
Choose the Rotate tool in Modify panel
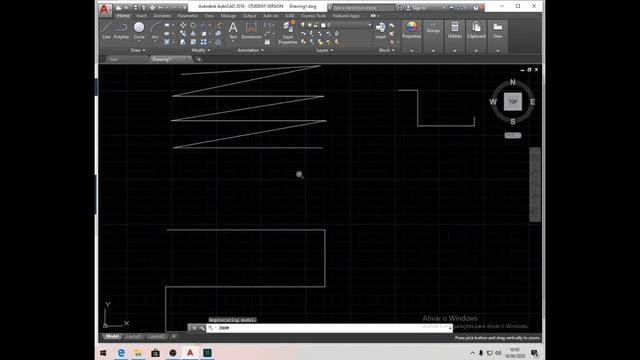193,25
